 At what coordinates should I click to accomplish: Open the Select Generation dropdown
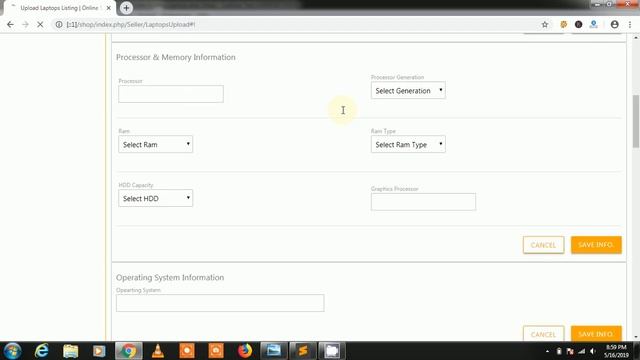(408, 90)
